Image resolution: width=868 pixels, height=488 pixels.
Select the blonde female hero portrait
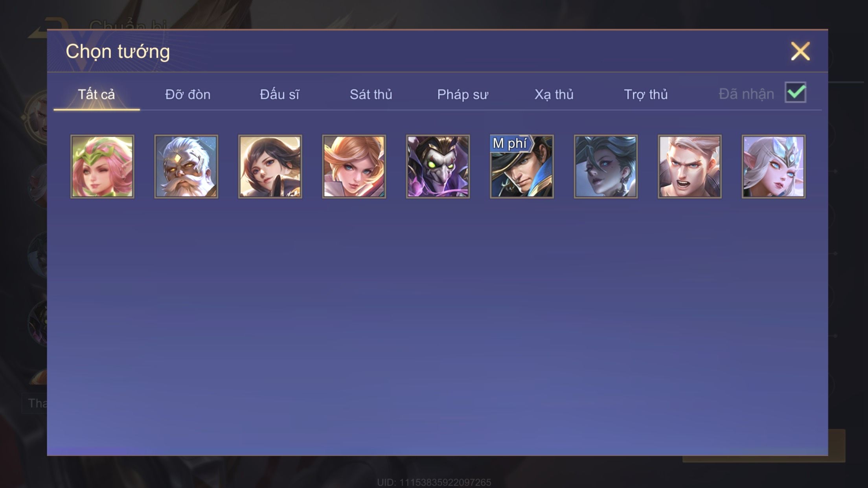point(354,167)
